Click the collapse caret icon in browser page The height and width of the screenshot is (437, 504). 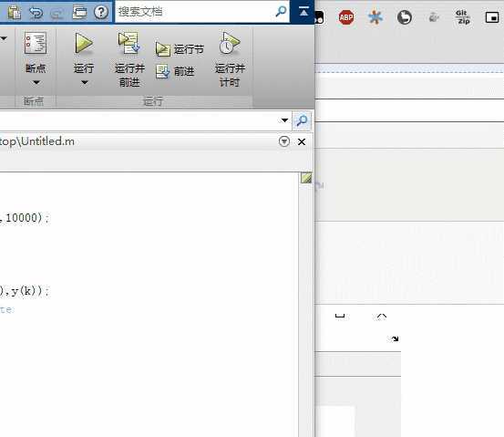click(x=381, y=316)
